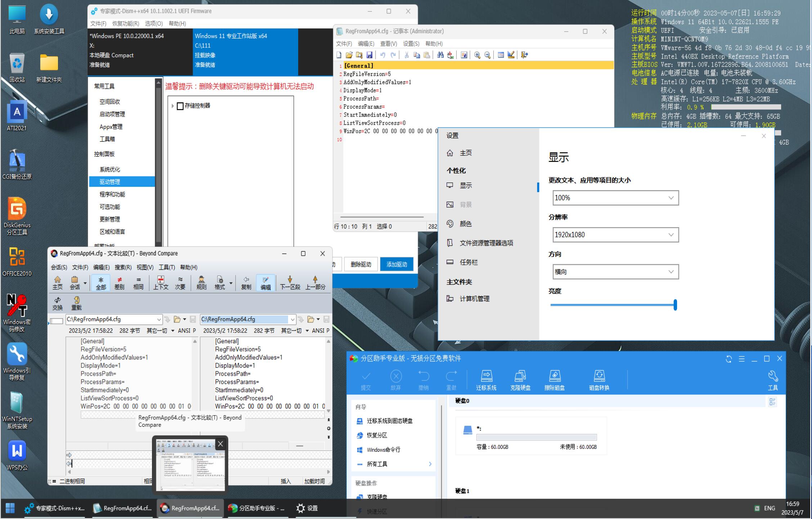812x519 pixels.
Task: Tick the 存储控制器 checkbox in Dism++
Action: click(x=180, y=106)
